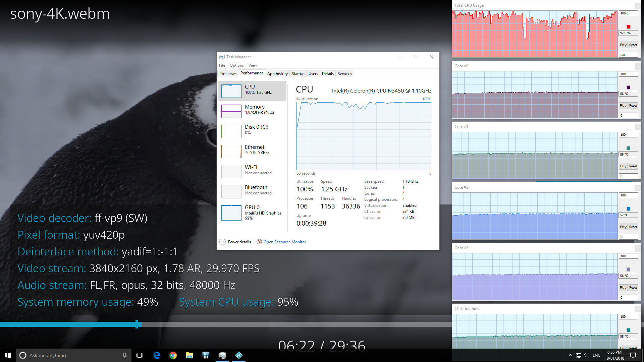The width and height of the screenshot is (644, 362).
Task: Click Reset in Core #0 panel
Action: point(633,106)
